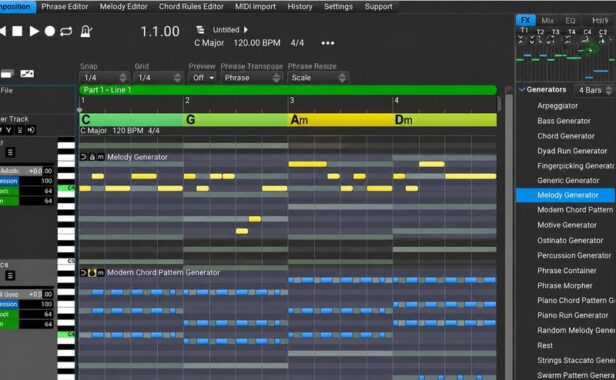The height and width of the screenshot is (380, 616).
Task: Select the G chord block
Action: point(236,120)
